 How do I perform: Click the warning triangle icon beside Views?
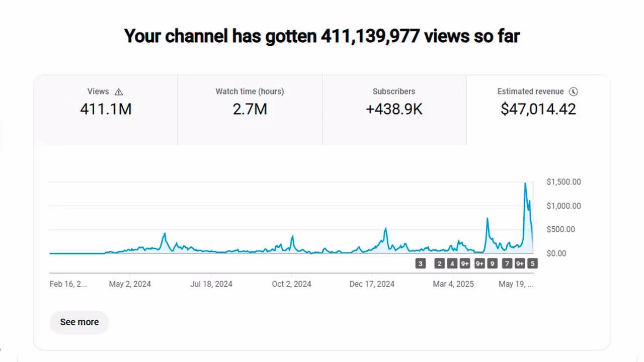click(119, 92)
